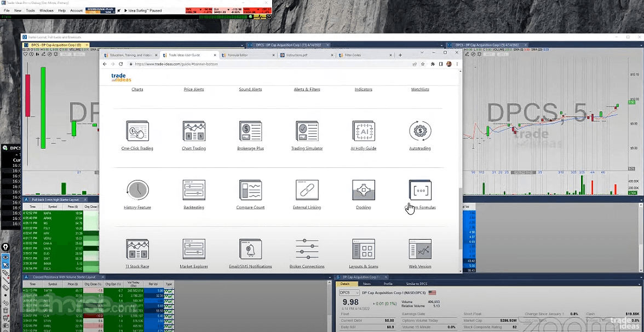Follow the Sound Alerts link

tap(251, 89)
